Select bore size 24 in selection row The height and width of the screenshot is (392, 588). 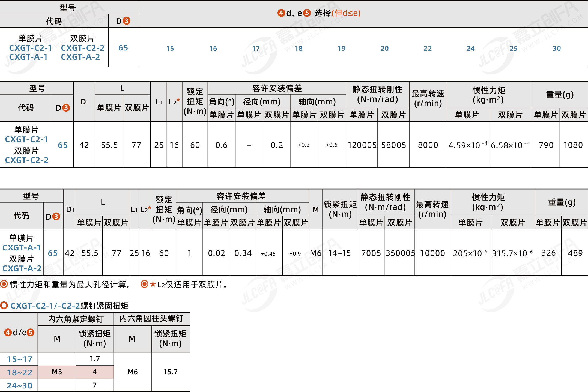pyautogui.click(x=471, y=49)
